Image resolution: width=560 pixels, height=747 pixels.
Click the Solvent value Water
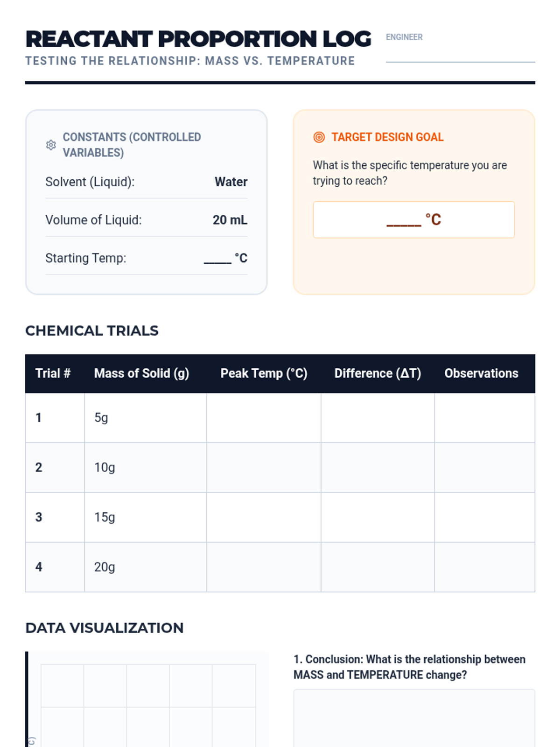(x=231, y=182)
